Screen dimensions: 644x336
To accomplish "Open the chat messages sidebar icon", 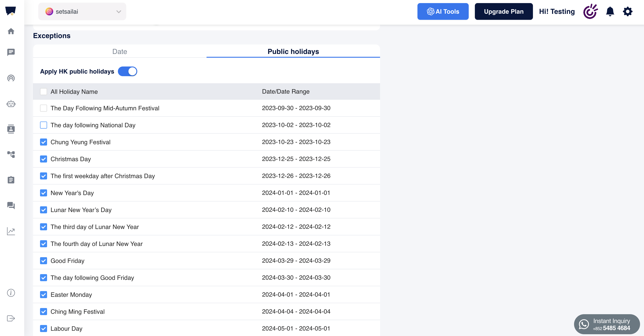I will [x=11, y=52].
